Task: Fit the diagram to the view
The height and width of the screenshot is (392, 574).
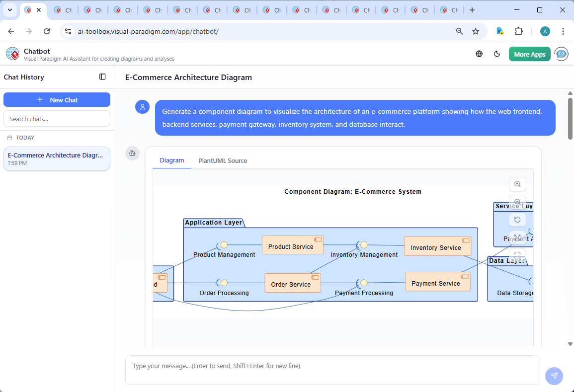Action: pos(517,255)
